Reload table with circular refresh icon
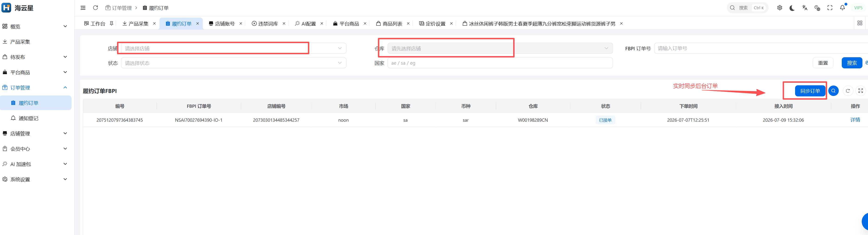868x235 pixels. click(x=848, y=91)
